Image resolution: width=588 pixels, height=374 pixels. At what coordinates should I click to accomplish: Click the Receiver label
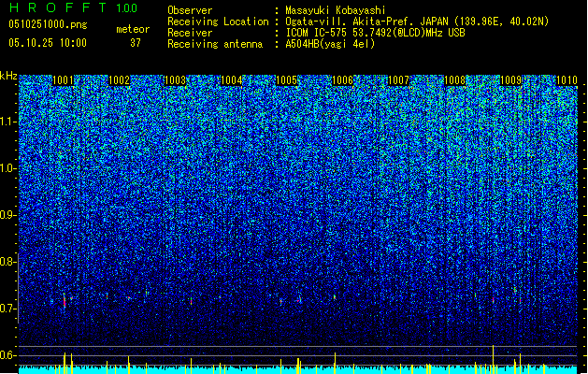tap(190, 33)
